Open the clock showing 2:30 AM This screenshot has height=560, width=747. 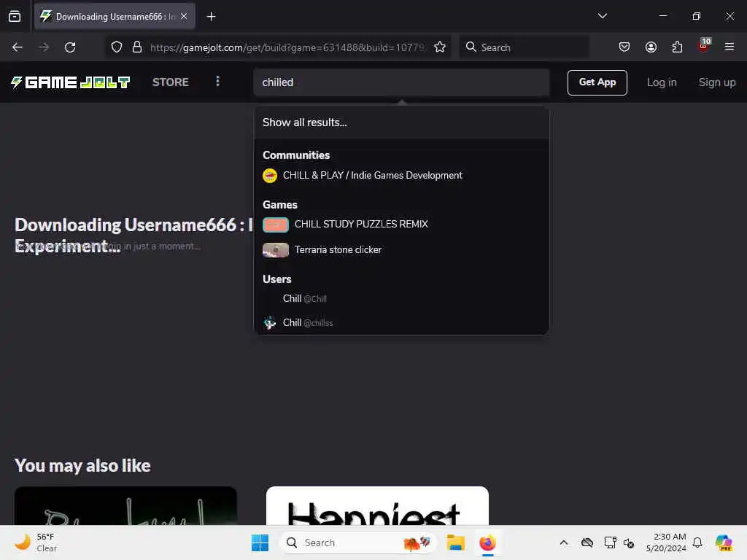tap(665, 542)
